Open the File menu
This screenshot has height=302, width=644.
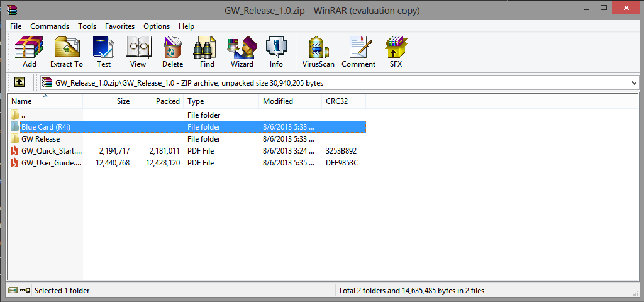coord(16,26)
